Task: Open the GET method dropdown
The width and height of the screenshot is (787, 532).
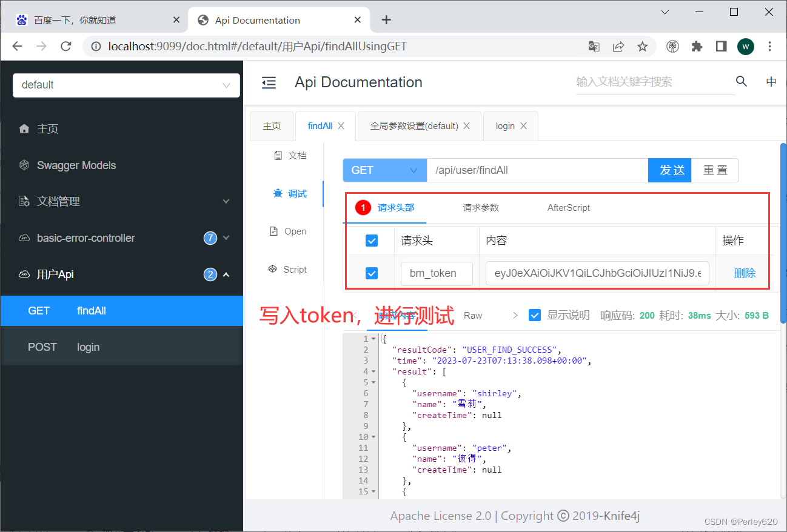Action: pos(385,170)
